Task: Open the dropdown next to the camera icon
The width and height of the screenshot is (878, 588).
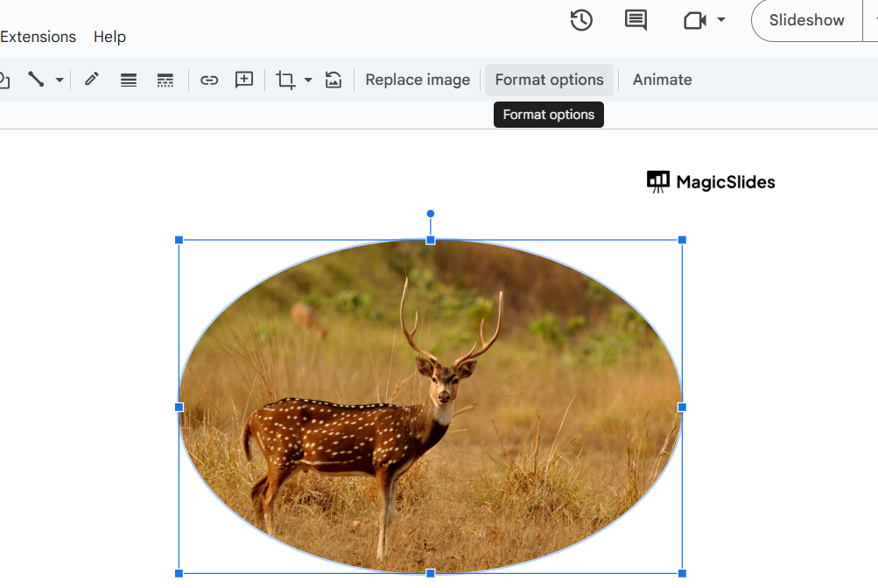Action: tap(720, 20)
